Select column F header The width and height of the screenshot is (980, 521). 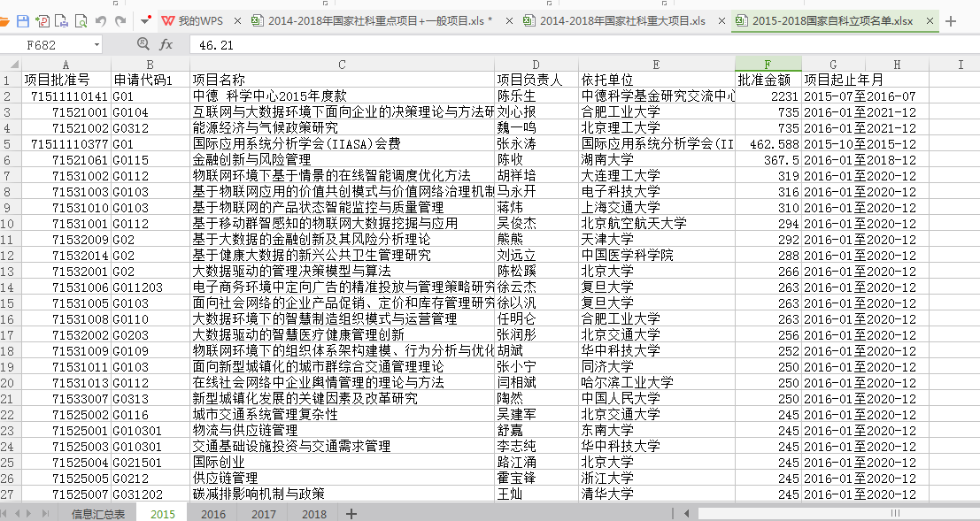click(768, 65)
